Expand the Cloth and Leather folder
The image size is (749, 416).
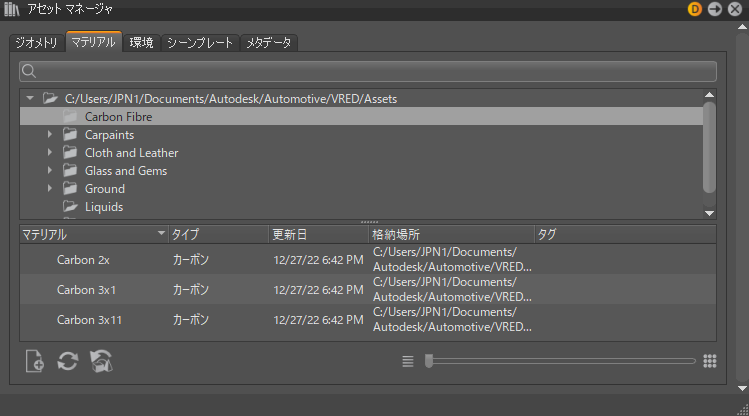[x=50, y=152]
